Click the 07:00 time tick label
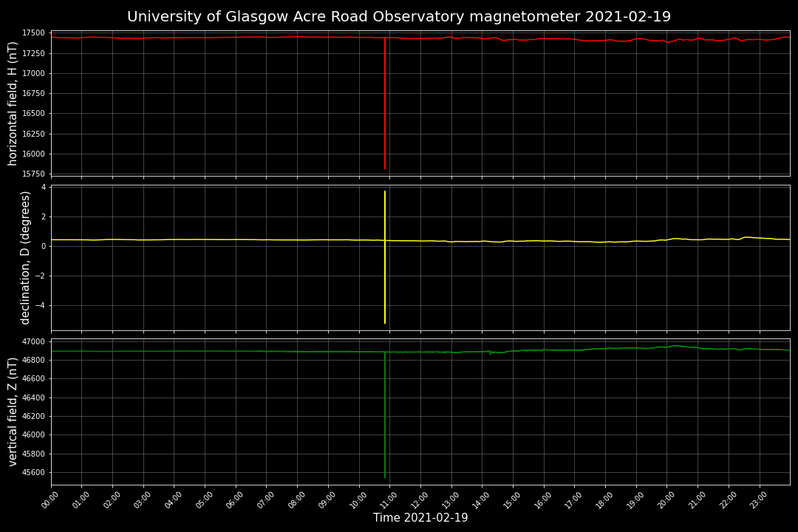This screenshot has height=532, width=798. 265,501
